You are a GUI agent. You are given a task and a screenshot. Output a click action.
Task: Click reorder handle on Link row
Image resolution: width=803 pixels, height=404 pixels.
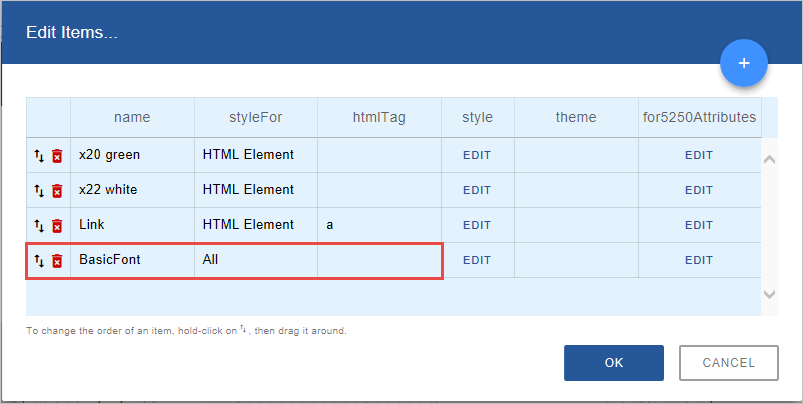(39, 225)
